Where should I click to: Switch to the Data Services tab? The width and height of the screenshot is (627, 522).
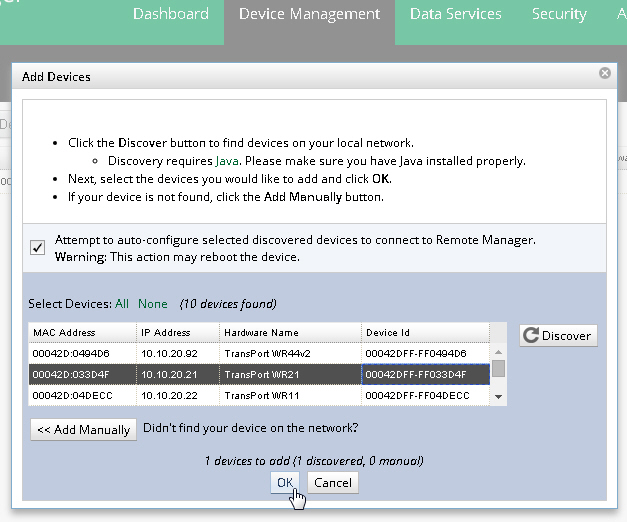tap(456, 14)
